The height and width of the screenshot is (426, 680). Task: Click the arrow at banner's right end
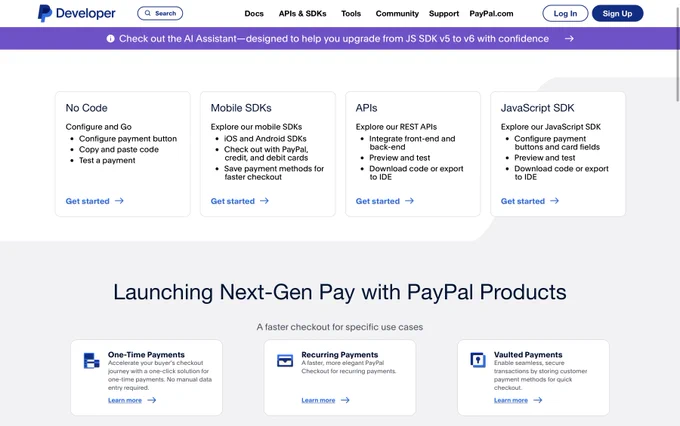[569, 39]
